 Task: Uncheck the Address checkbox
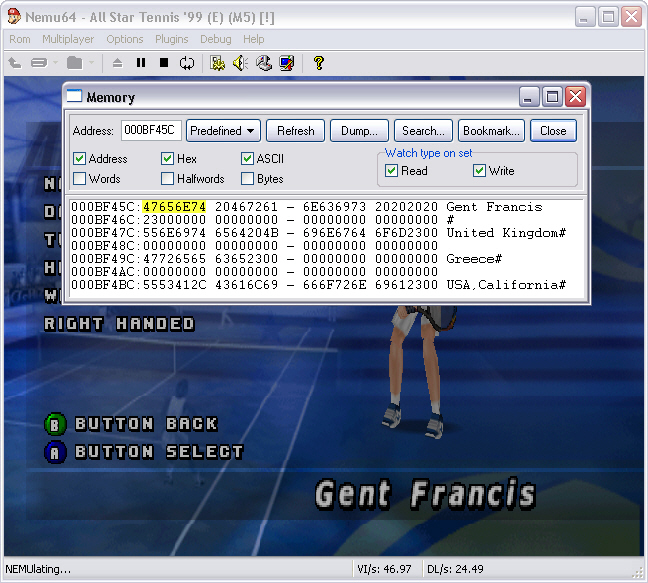79,159
